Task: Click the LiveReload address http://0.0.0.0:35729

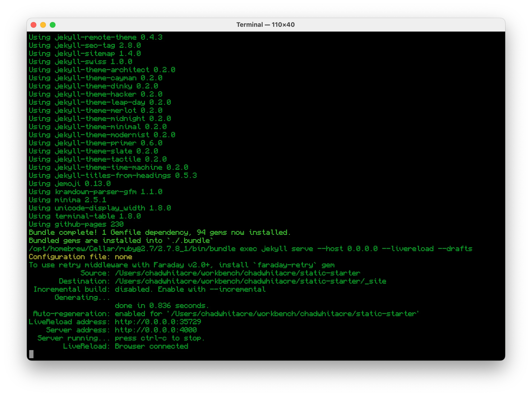Action: click(x=158, y=322)
